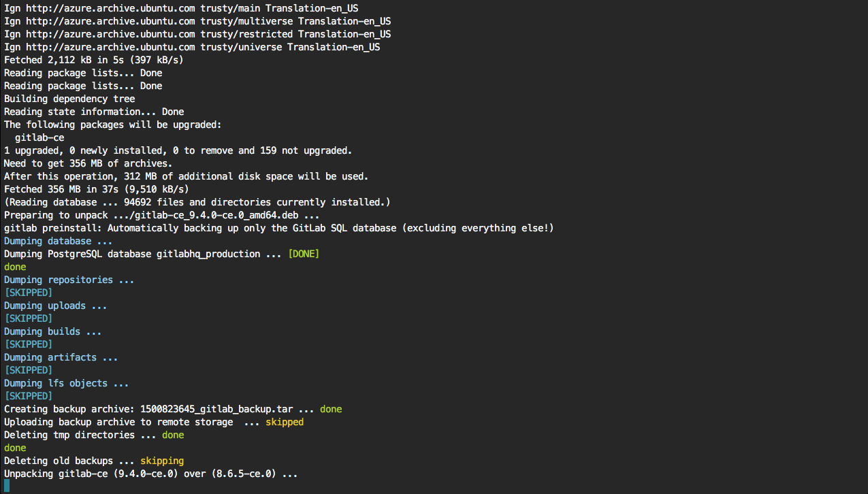Screen dimensions: 868x494
Task: Click the 'Dumping builds ...' line
Action: pos(52,331)
